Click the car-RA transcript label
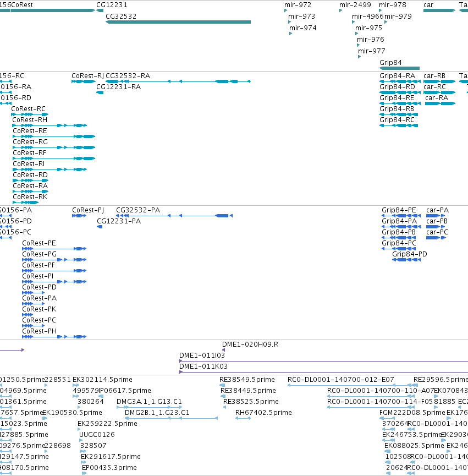The height and width of the screenshot is (476, 468). pos(437,98)
